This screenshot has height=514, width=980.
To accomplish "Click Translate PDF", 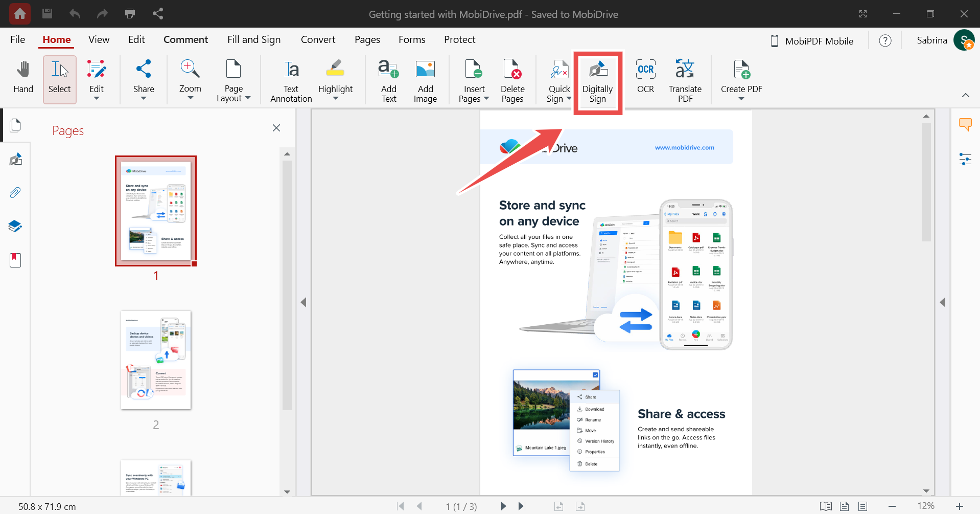I will tap(685, 80).
